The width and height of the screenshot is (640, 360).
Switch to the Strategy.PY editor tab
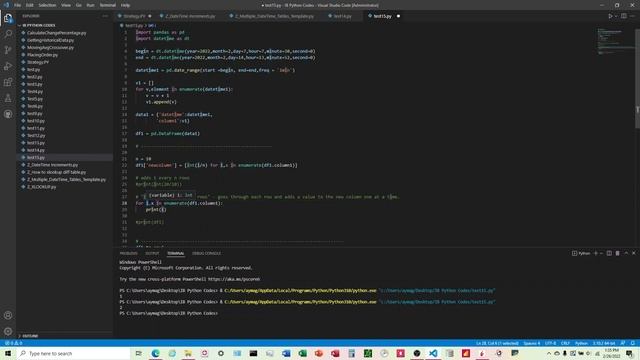pos(134,16)
